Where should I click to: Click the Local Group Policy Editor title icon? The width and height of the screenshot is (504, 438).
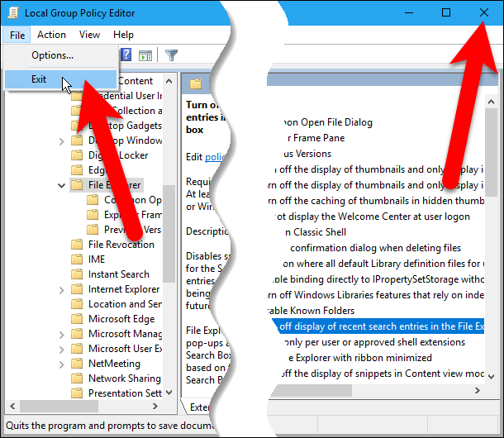[x=13, y=13]
